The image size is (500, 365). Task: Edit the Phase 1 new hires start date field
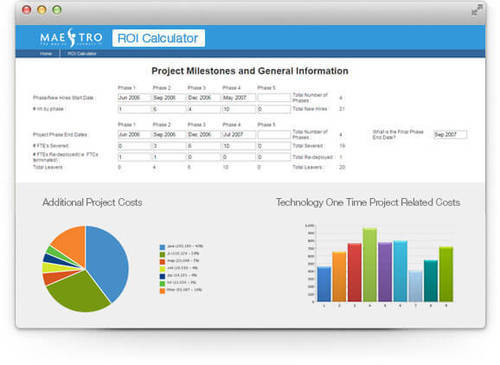point(135,98)
